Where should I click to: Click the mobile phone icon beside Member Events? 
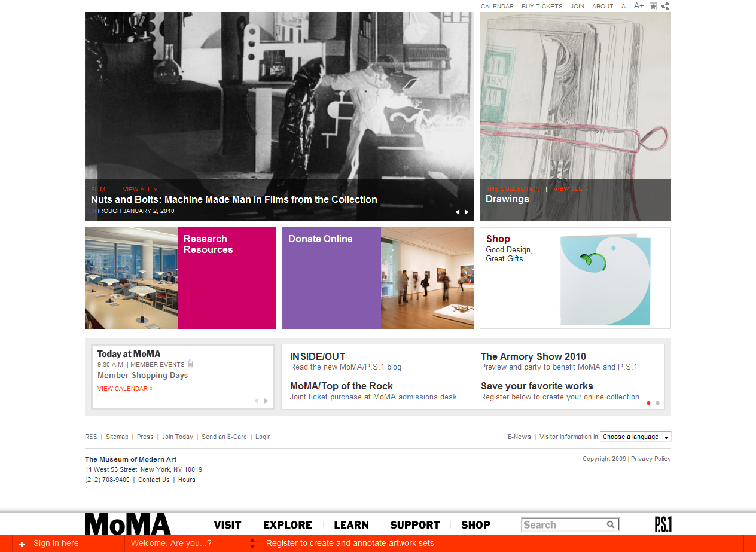click(190, 364)
